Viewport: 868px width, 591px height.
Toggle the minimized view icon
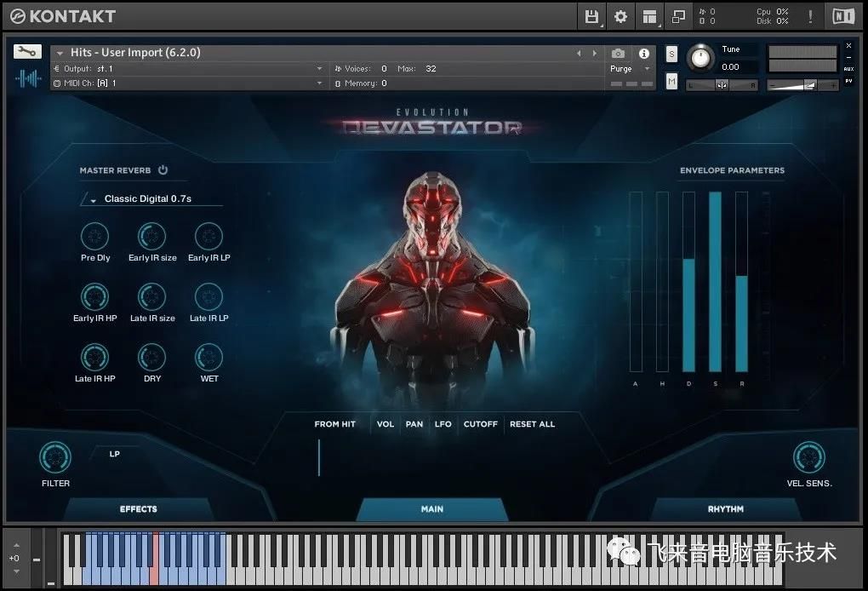[x=678, y=17]
